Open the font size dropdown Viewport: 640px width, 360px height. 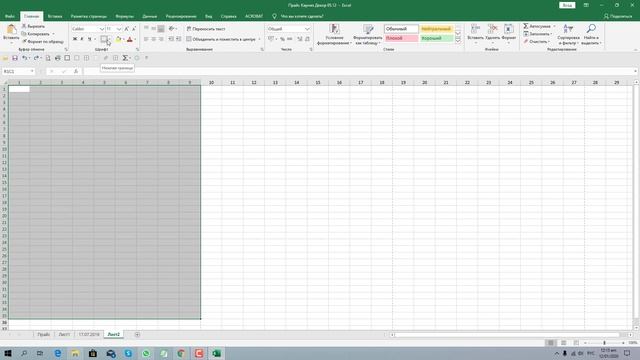point(119,29)
